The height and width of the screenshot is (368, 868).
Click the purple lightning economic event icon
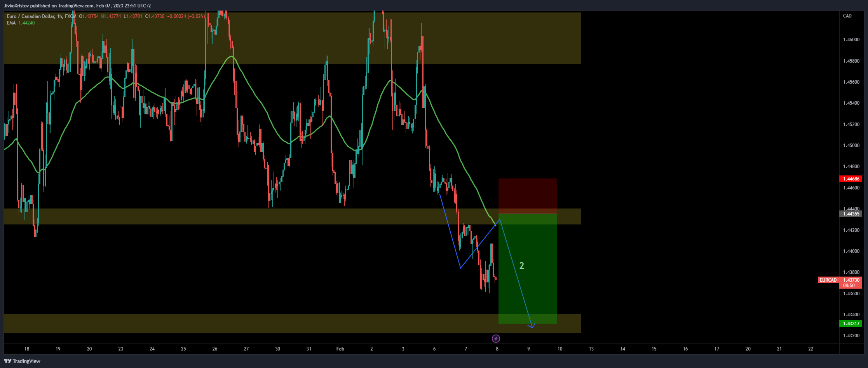click(x=496, y=338)
